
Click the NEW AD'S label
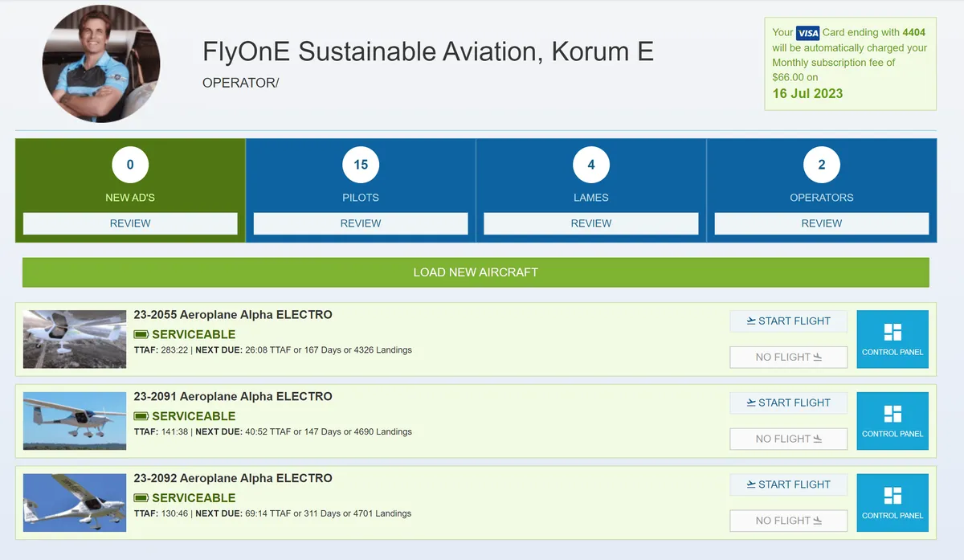point(130,198)
